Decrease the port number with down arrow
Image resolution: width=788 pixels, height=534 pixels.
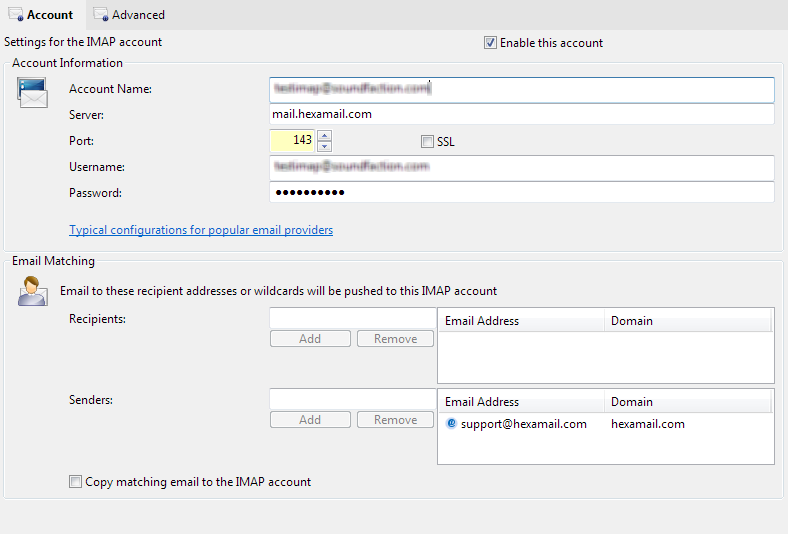coord(324,147)
